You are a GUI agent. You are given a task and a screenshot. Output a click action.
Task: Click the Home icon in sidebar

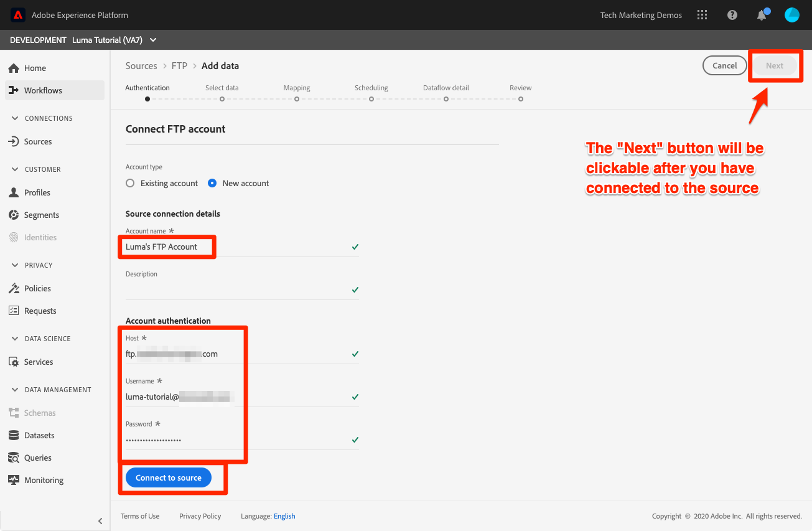14,68
